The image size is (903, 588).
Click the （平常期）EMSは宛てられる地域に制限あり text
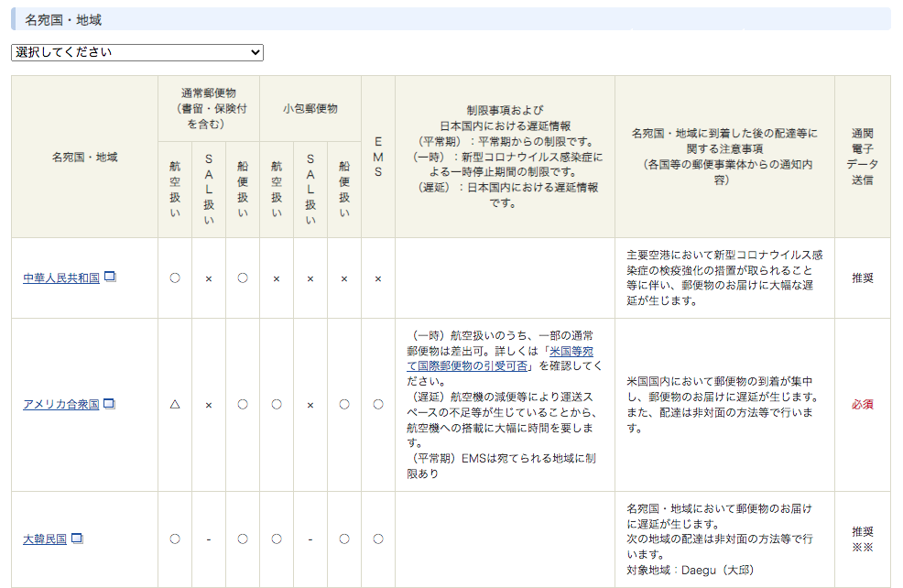[x=501, y=466]
